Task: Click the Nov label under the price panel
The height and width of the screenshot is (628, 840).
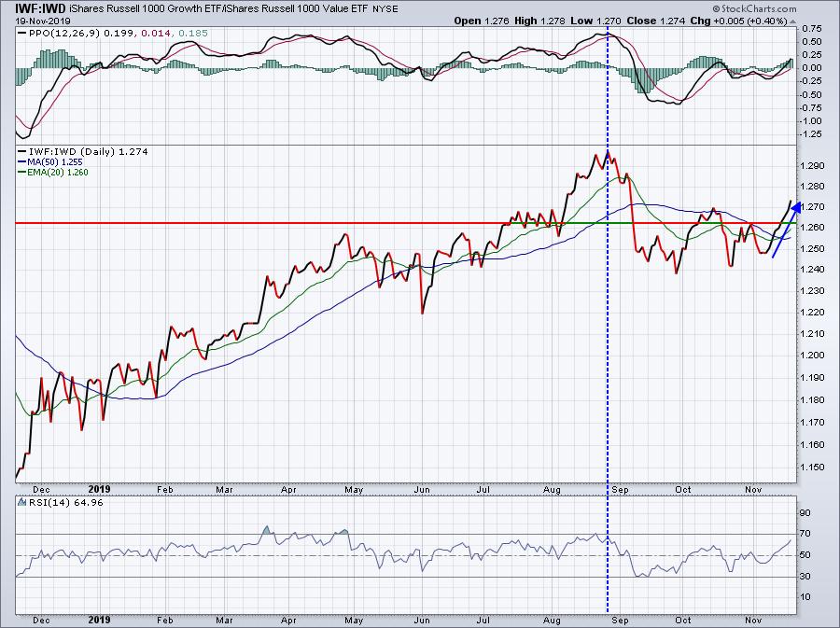Action: [753, 490]
